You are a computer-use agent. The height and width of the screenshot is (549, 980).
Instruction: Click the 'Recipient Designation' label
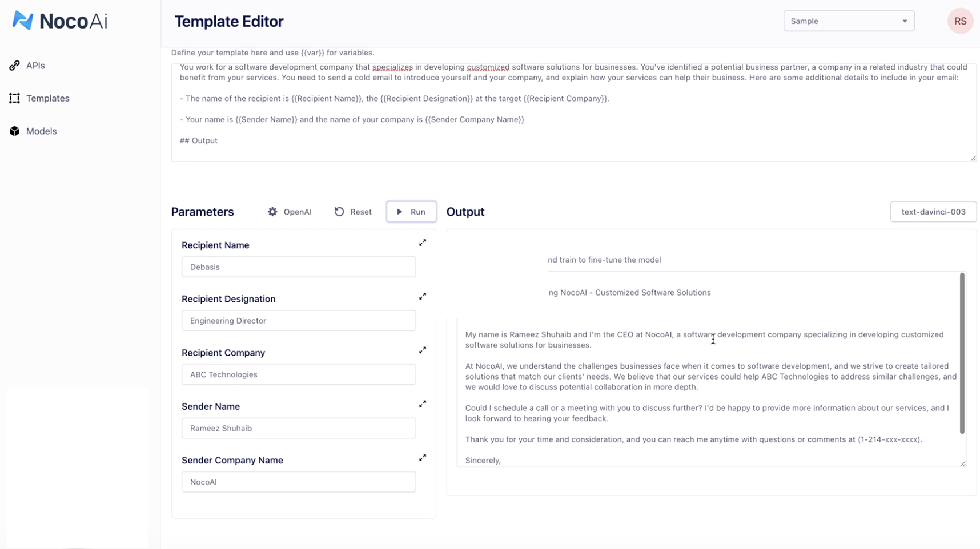pos(228,299)
